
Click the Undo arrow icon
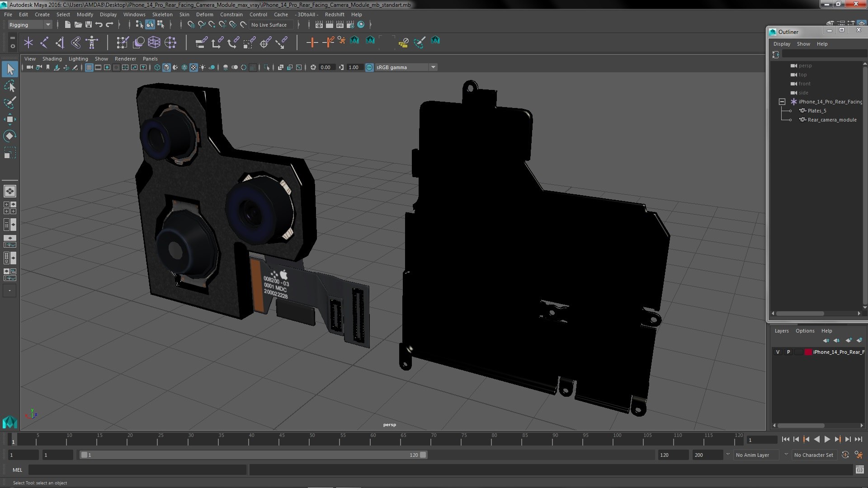point(99,25)
